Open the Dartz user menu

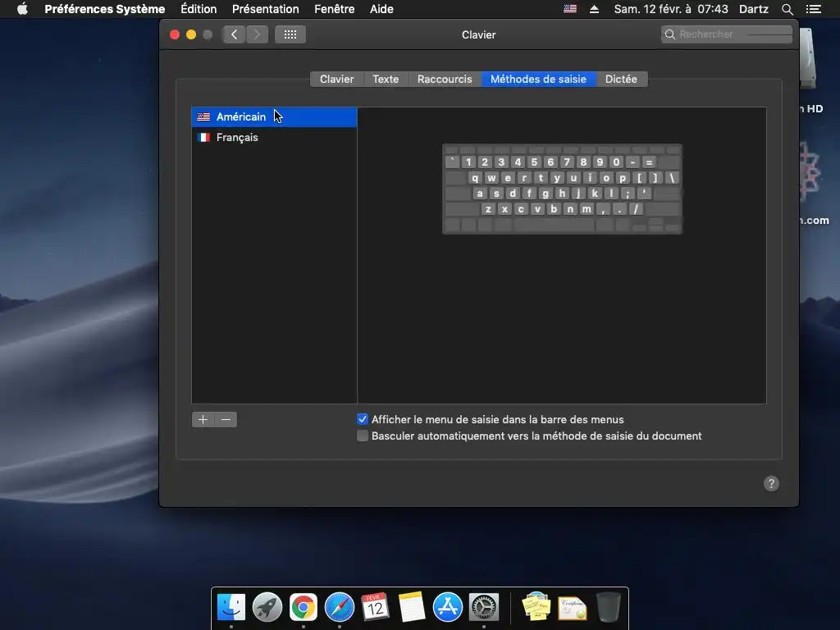click(753, 9)
